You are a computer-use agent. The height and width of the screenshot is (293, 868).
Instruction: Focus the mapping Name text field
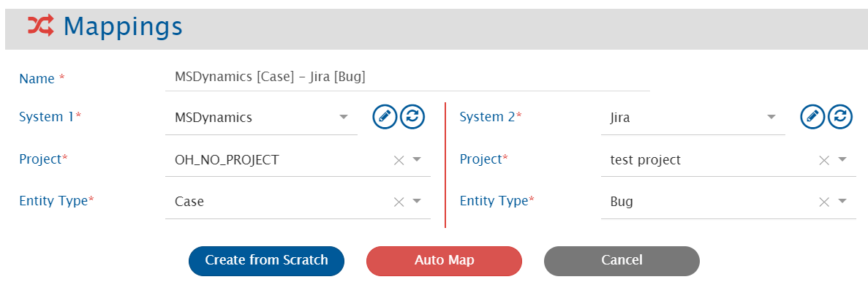click(407, 77)
